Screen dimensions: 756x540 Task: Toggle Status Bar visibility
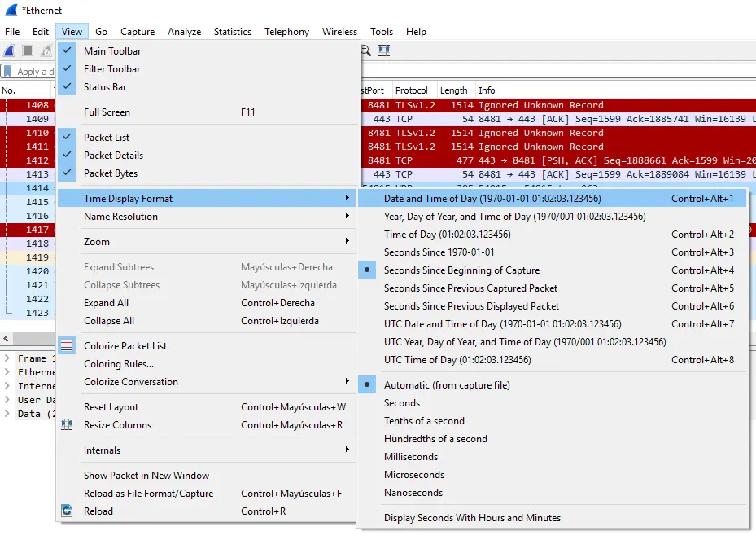tap(209, 87)
